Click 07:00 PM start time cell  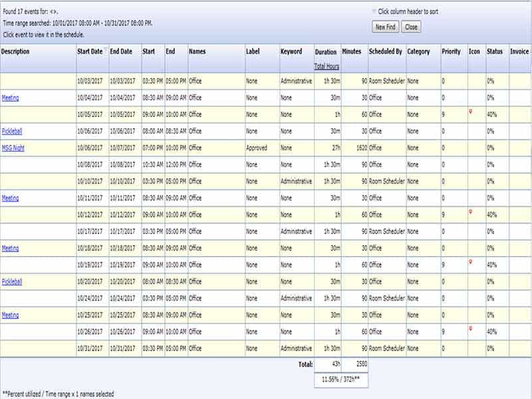[x=153, y=148]
